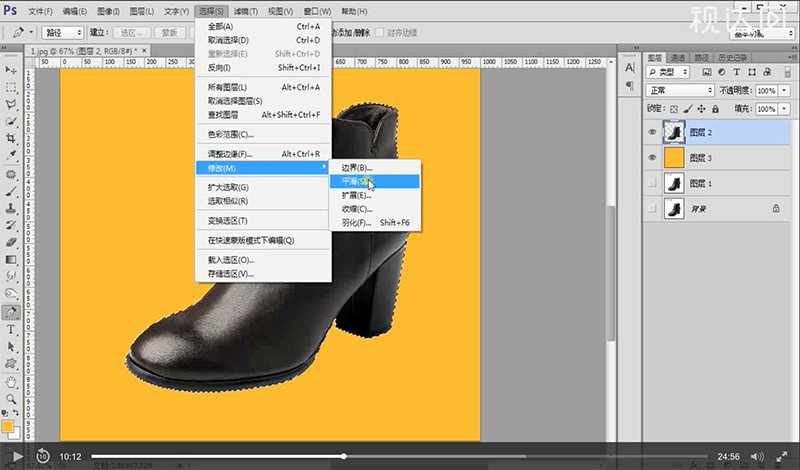Open the Character panel icon
The width and height of the screenshot is (800, 470).
(x=630, y=67)
